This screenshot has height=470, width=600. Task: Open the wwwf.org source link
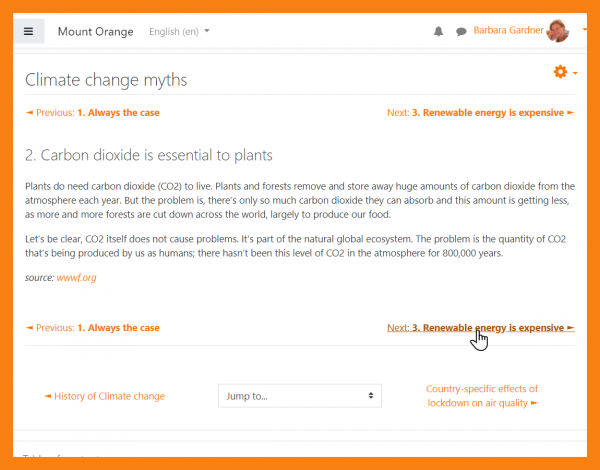76,277
